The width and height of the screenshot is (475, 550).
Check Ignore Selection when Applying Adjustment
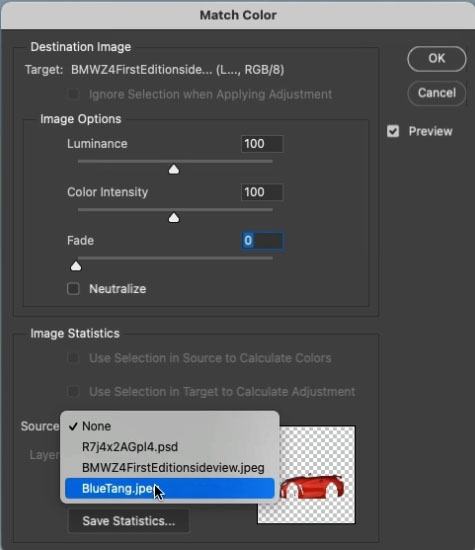(73, 94)
